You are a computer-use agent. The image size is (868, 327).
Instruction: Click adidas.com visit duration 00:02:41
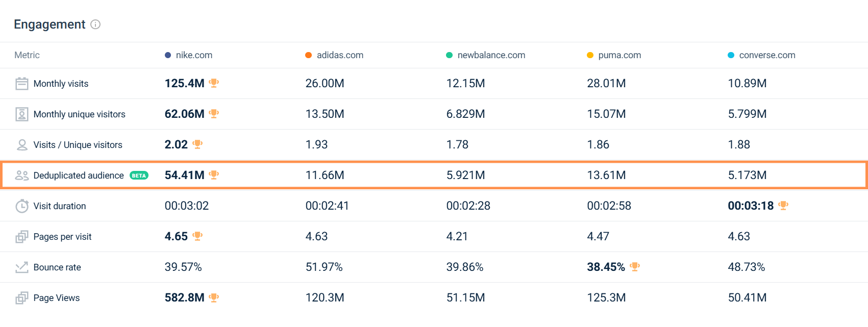(327, 206)
